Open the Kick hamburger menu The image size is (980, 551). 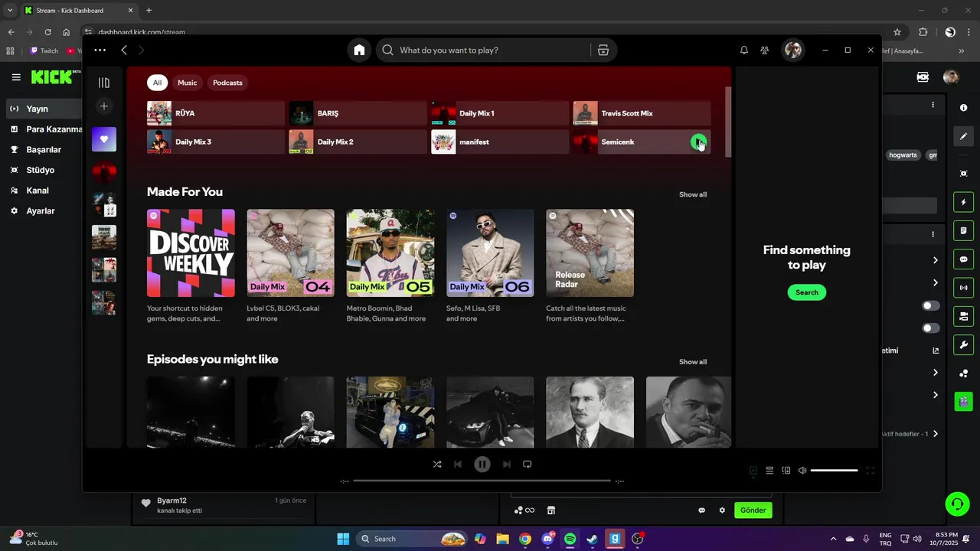tap(16, 77)
